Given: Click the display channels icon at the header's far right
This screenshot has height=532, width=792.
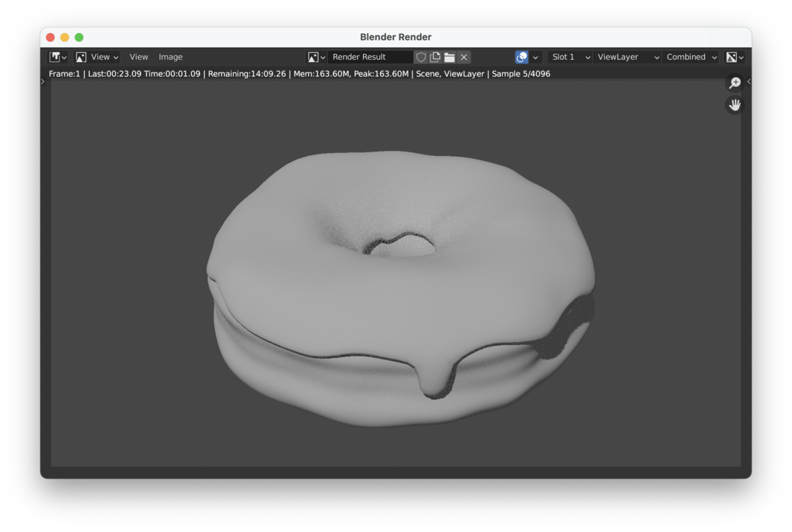Looking at the screenshot, I should click(x=732, y=57).
